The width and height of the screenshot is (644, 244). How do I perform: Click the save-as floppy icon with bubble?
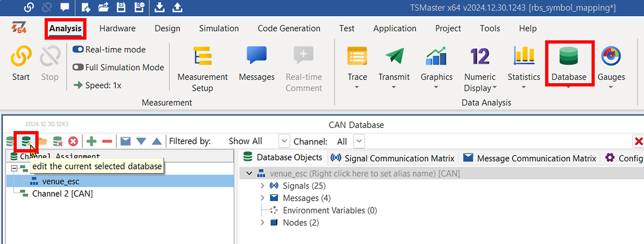[x=139, y=7]
